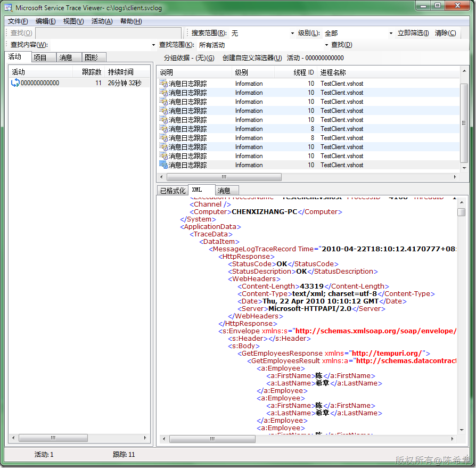Select first trace row with thread 8
Screen dimensions: 476x468
[x=308, y=129]
